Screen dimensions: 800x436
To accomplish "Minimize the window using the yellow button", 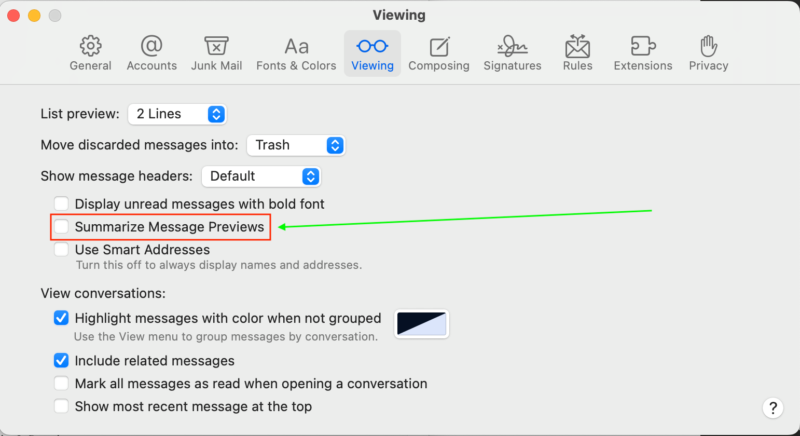I will click(34, 15).
